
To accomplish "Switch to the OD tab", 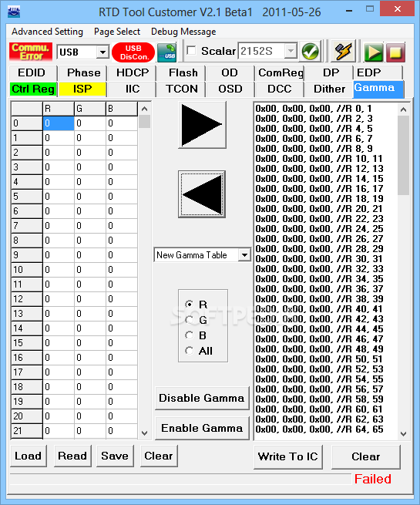I will point(230,72).
